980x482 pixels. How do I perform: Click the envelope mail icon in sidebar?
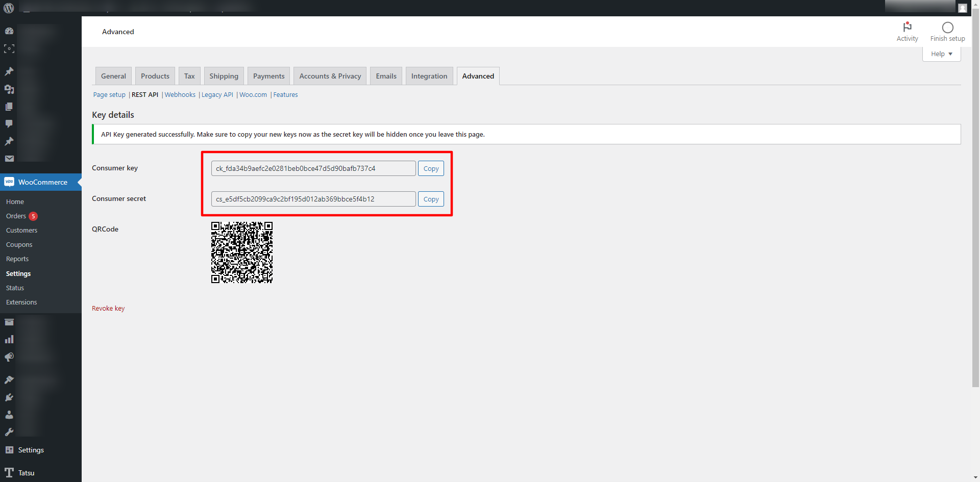point(9,159)
